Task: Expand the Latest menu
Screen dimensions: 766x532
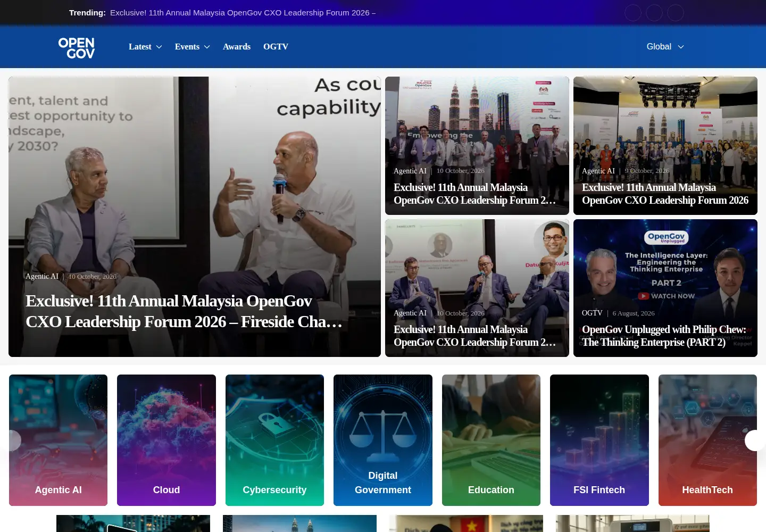Action: [145, 47]
